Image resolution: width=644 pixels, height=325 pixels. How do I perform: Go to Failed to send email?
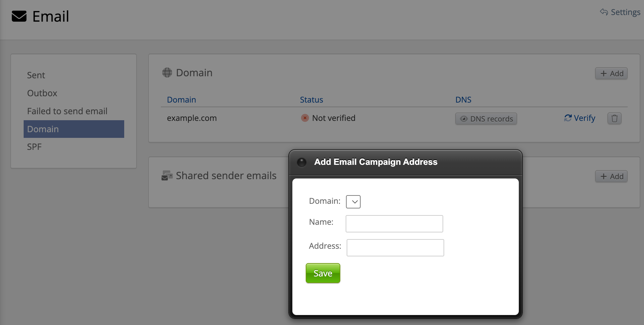pyautogui.click(x=67, y=111)
